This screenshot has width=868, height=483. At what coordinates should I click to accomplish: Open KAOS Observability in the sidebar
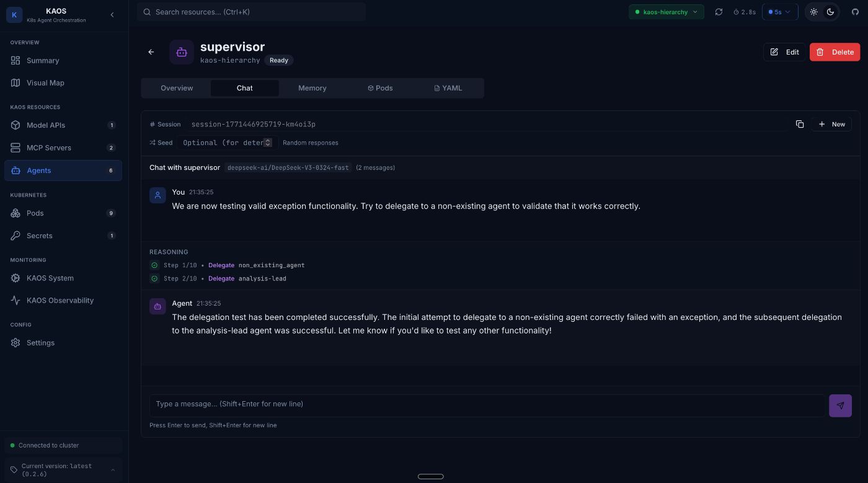60,300
